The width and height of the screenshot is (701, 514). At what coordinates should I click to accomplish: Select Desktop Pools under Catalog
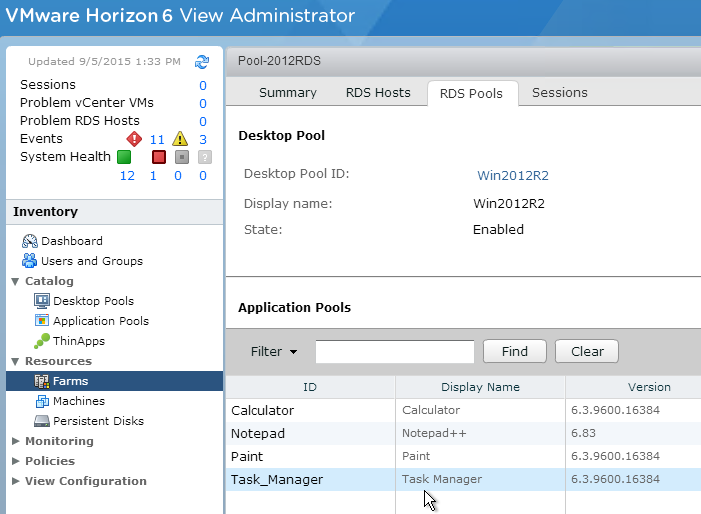coord(93,301)
